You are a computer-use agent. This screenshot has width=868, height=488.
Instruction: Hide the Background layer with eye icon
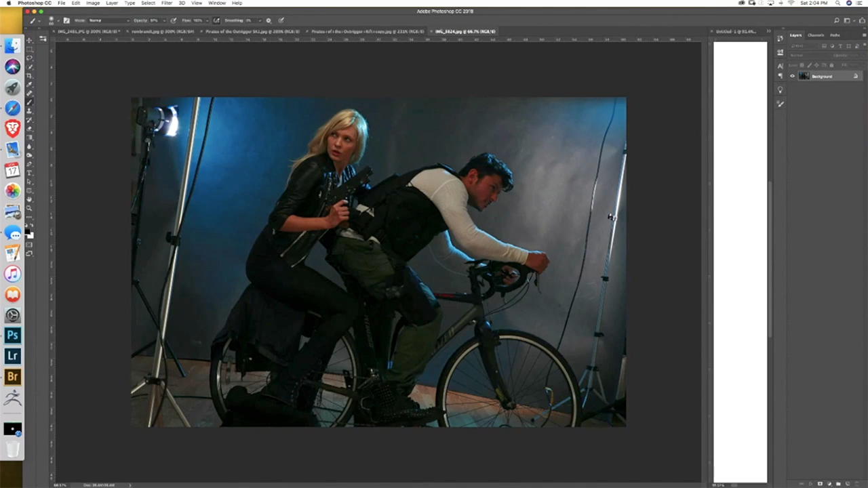tap(792, 76)
